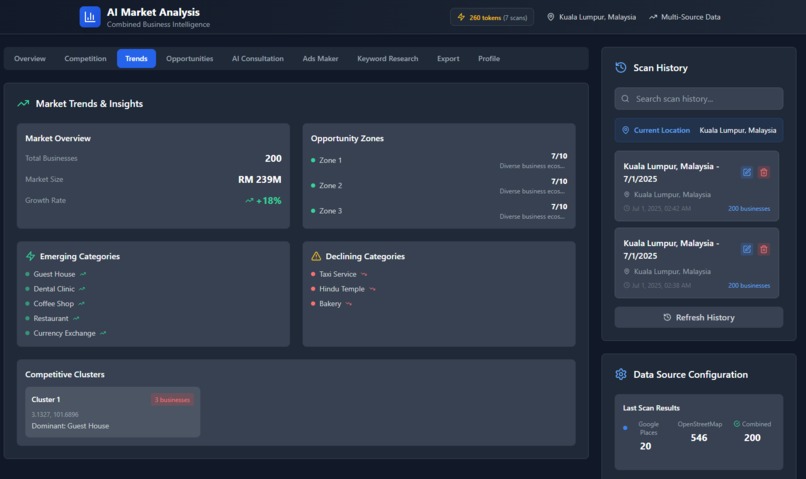The height and width of the screenshot is (479, 806).
Task: Click the Combined count 200
Action: pyautogui.click(x=752, y=437)
